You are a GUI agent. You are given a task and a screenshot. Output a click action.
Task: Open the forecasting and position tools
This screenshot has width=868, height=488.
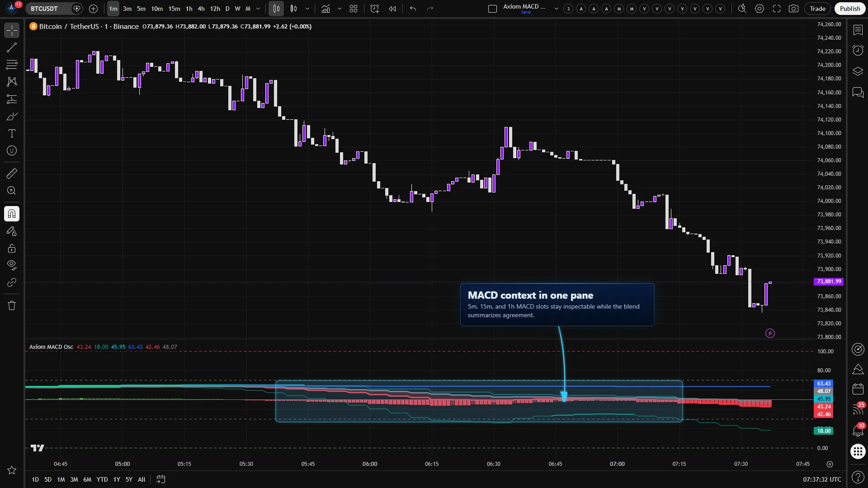pyautogui.click(x=12, y=99)
